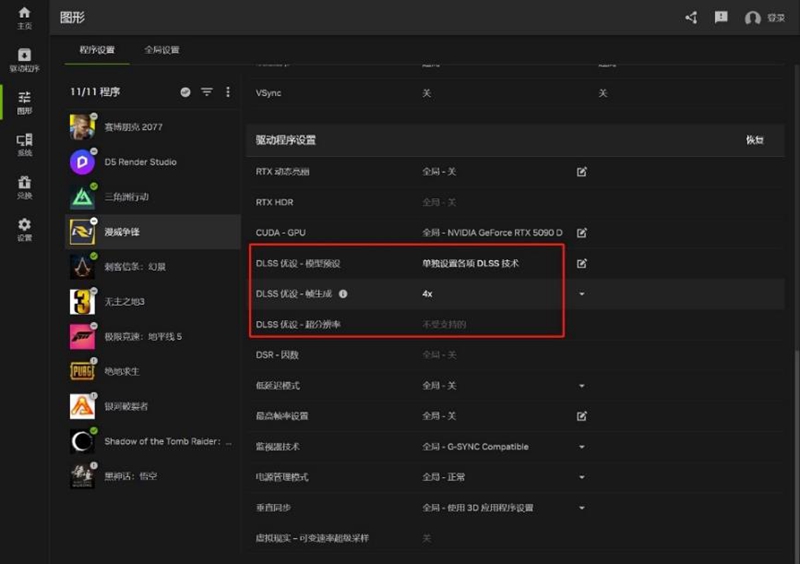
Task: Click the info icon beside DLSS 帧生成
Action: click(343, 294)
